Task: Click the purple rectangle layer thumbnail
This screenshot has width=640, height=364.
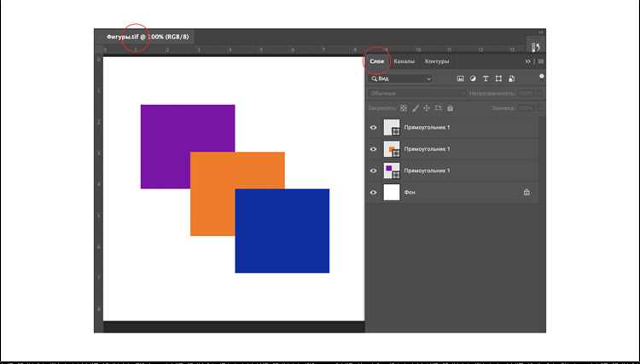Action: (x=392, y=170)
